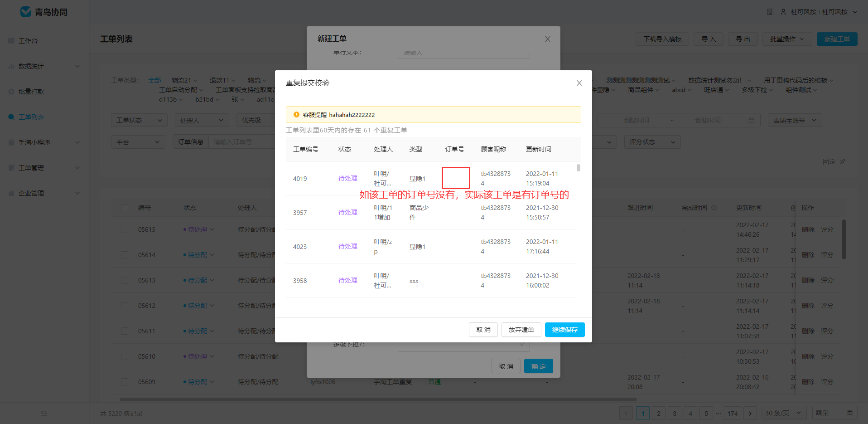Viewport: 868px width, 424px height.
Task: Check the row 05610 checkbox
Action: (125, 356)
